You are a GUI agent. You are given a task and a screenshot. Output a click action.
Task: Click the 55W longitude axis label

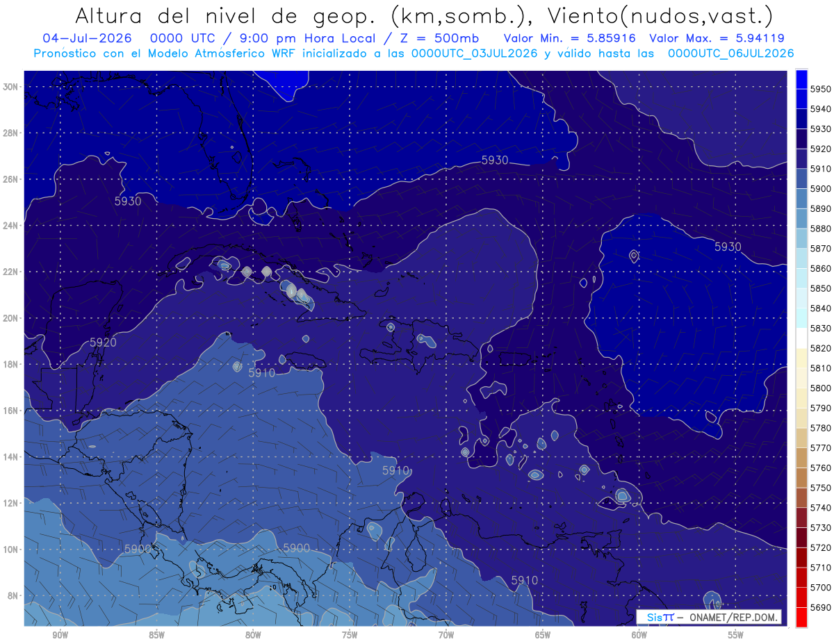coord(736,635)
